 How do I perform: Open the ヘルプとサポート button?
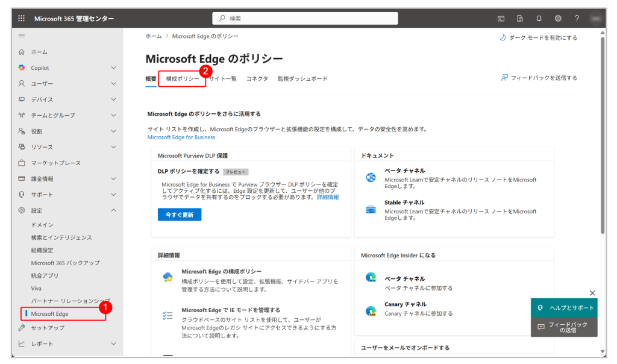[564, 308]
